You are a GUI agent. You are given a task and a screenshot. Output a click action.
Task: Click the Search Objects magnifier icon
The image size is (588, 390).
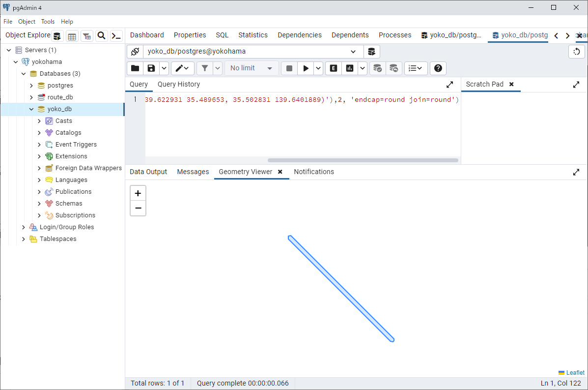click(x=101, y=36)
